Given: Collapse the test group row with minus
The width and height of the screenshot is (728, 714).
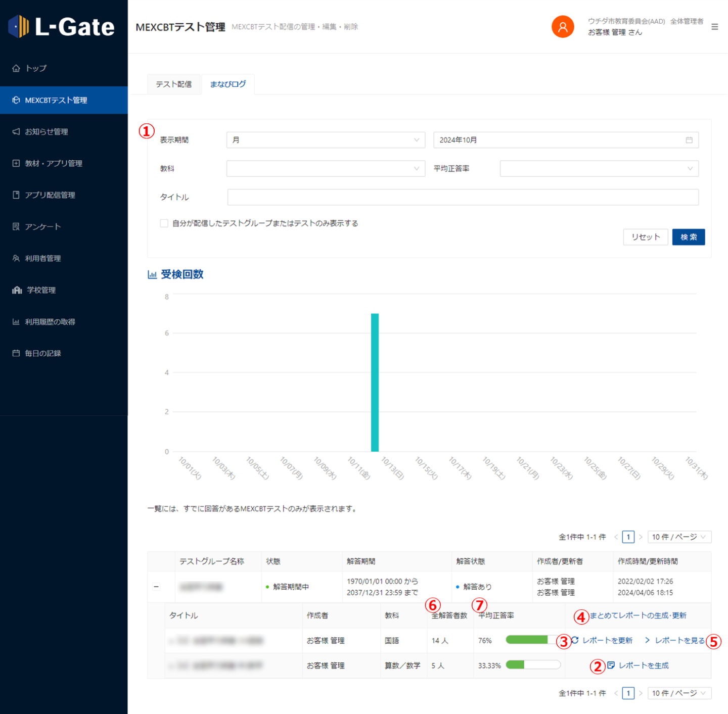Looking at the screenshot, I should coord(156,587).
